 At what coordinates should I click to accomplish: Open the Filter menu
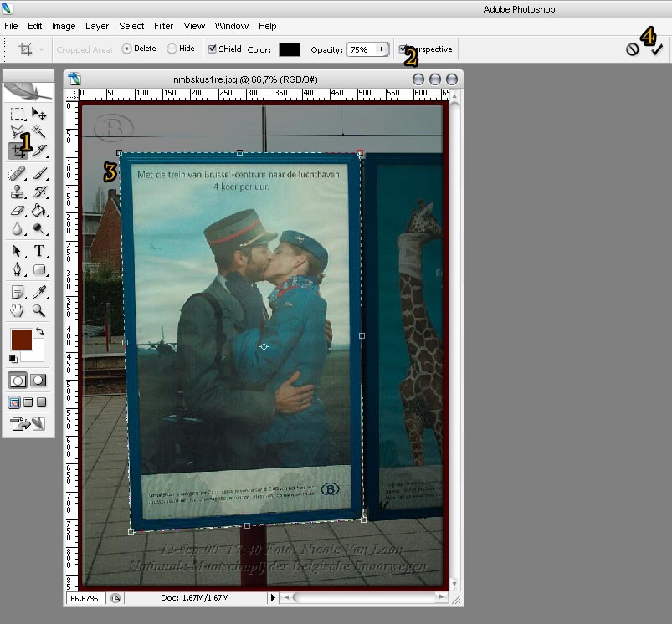point(164,26)
